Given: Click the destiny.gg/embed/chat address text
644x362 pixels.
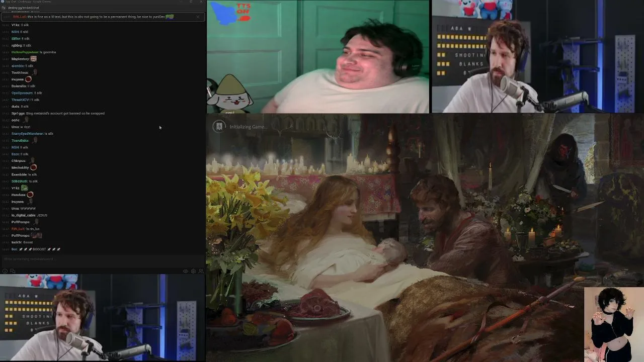Looking at the screenshot, I should [x=24, y=8].
